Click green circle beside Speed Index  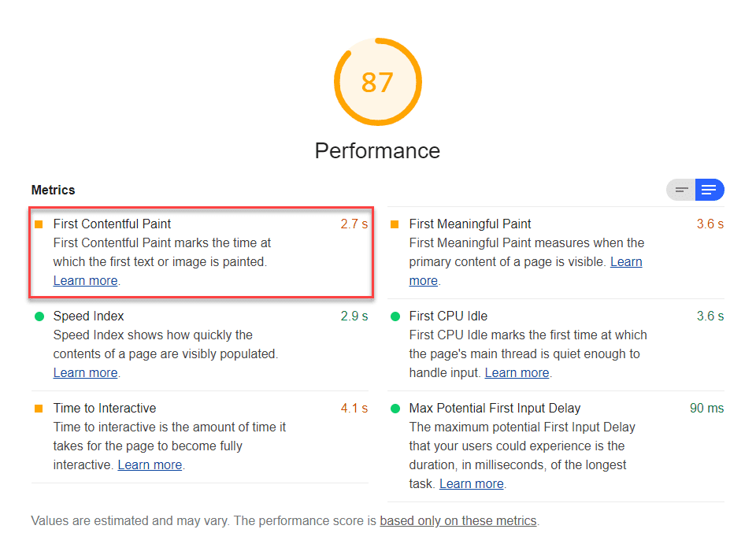39,316
